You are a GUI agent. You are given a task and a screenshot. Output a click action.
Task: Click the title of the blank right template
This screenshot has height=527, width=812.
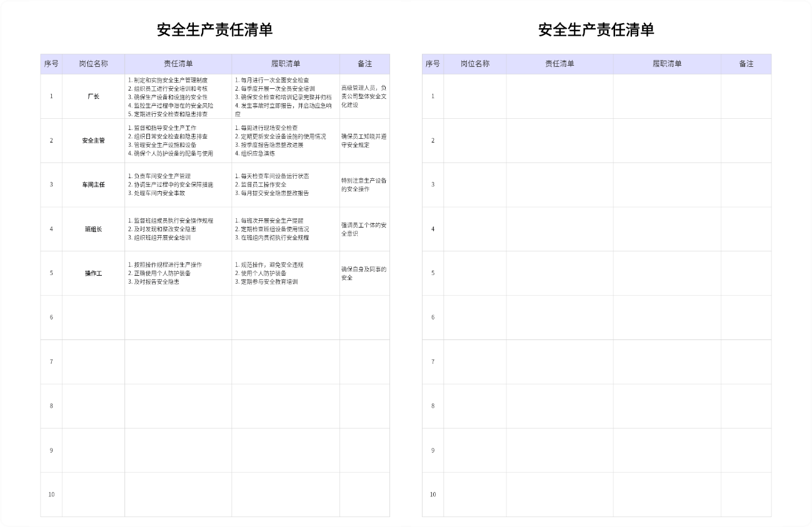[596, 30]
